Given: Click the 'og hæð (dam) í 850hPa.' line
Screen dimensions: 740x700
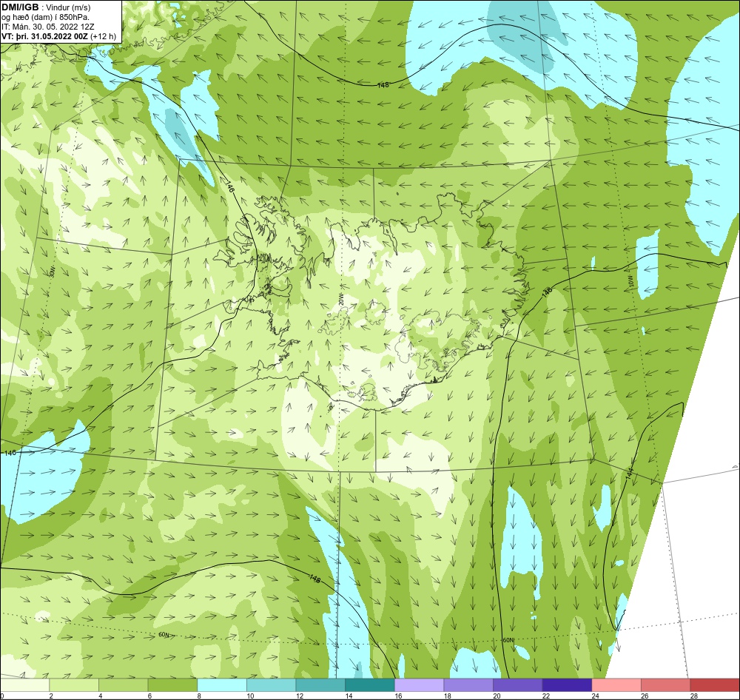Looking at the screenshot, I should coord(45,17).
